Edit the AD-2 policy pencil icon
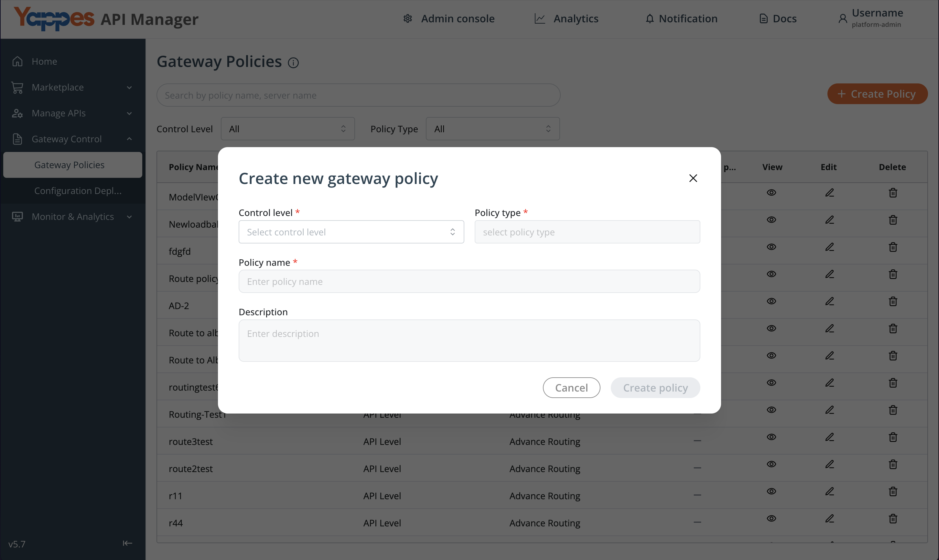This screenshot has height=560, width=939. pyautogui.click(x=829, y=301)
